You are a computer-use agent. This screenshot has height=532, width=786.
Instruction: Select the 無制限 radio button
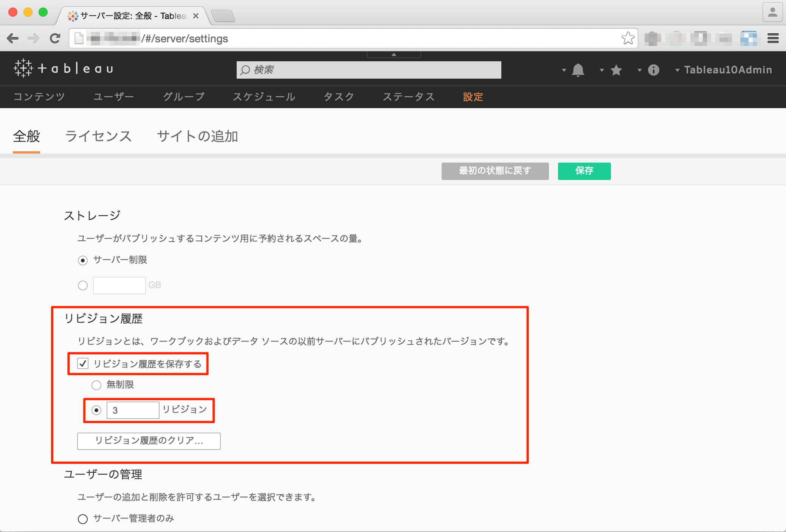(96, 385)
